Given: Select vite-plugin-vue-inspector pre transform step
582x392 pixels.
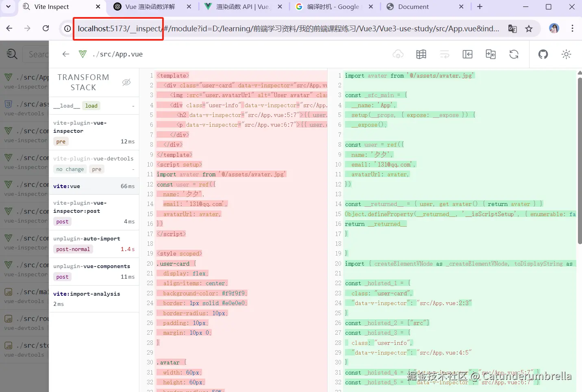Looking at the screenshot, I should (x=94, y=132).
